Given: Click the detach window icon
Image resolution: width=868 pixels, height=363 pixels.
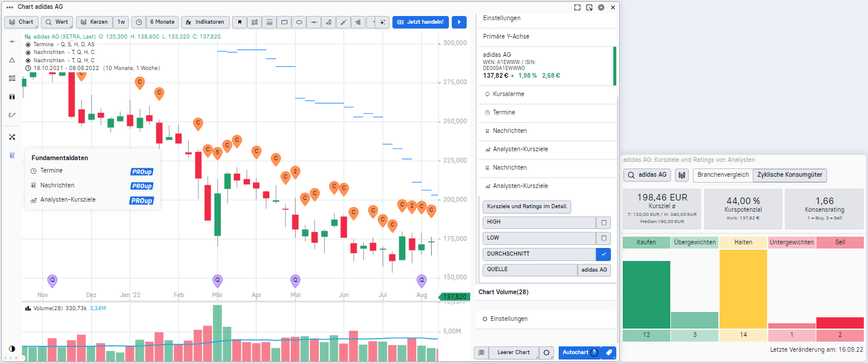Looking at the screenshot, I should click(589, 7).
